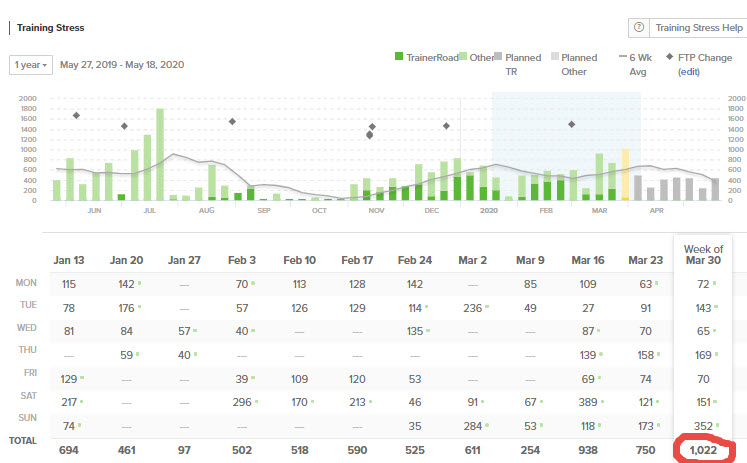Select the Mar 16 week column header

[588, 260]
